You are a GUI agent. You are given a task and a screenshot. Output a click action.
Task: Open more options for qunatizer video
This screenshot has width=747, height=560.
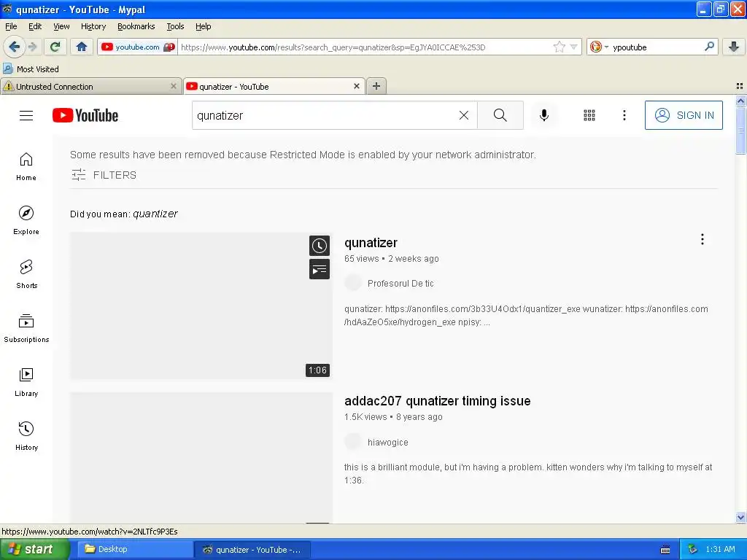click(x=703, y=239)
